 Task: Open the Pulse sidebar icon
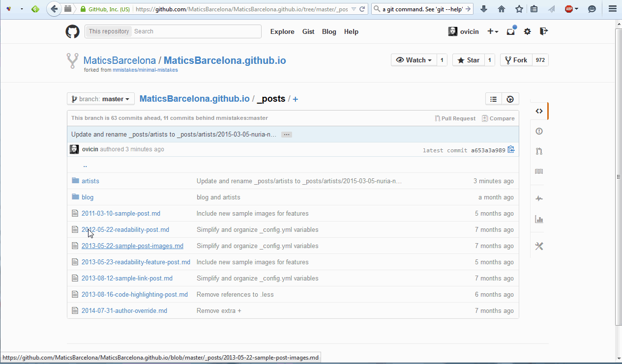tap(539, 198)
